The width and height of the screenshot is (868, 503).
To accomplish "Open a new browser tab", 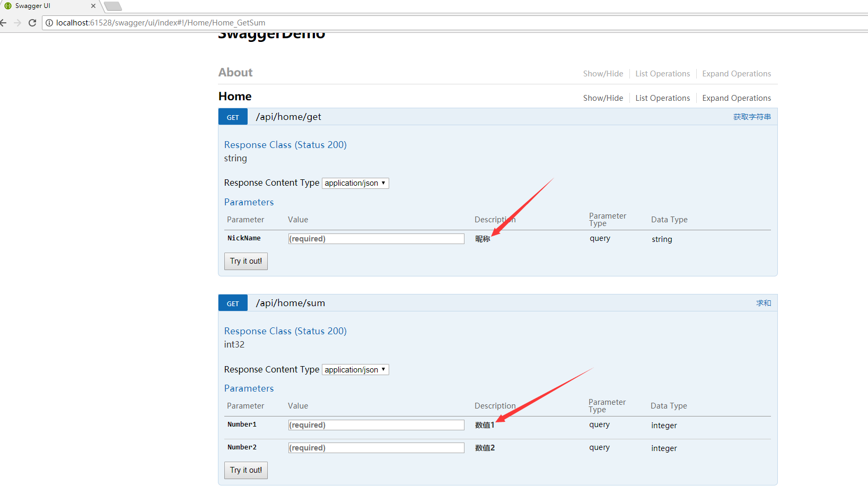I will (113, 6).
